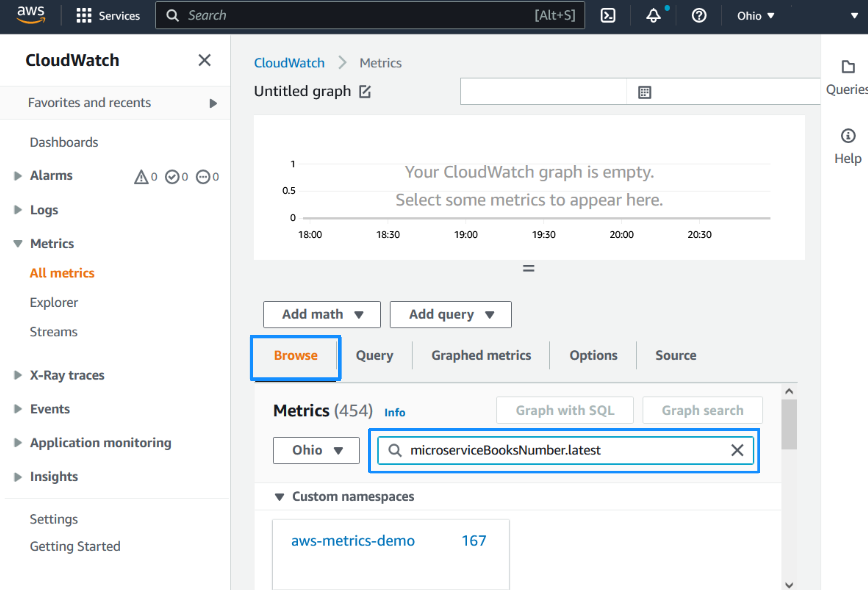Click the search magnifier in the top bar

[x=172, y=15]
